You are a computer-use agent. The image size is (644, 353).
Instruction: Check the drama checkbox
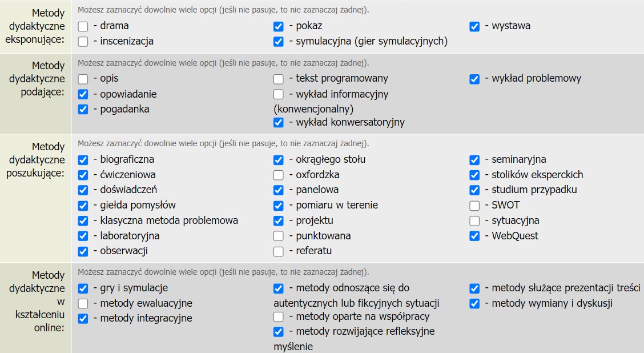(x=83, y=26)
